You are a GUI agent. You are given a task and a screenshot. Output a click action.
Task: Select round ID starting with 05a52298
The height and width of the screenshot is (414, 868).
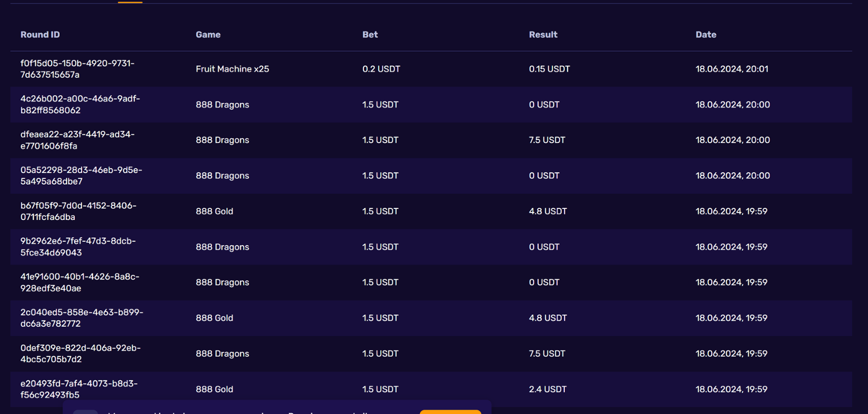pos(81,175)
